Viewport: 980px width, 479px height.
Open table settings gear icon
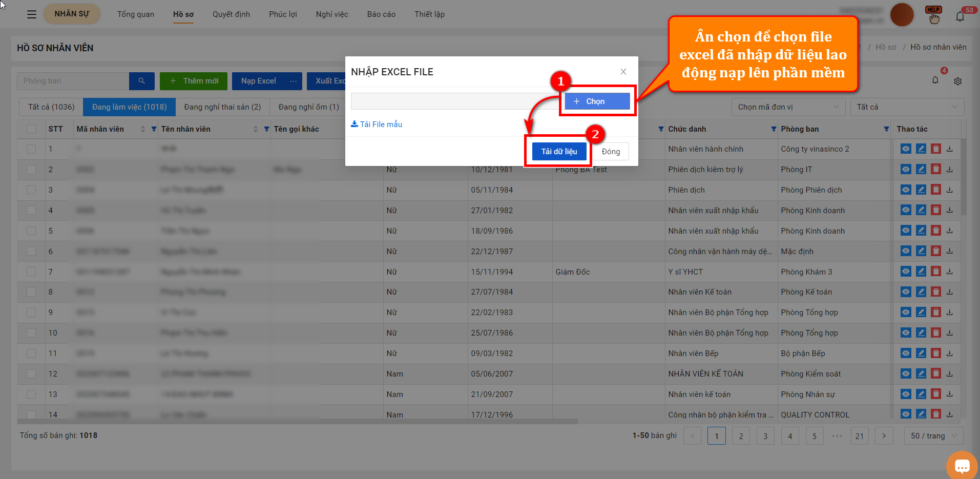(x=958, y=81)
